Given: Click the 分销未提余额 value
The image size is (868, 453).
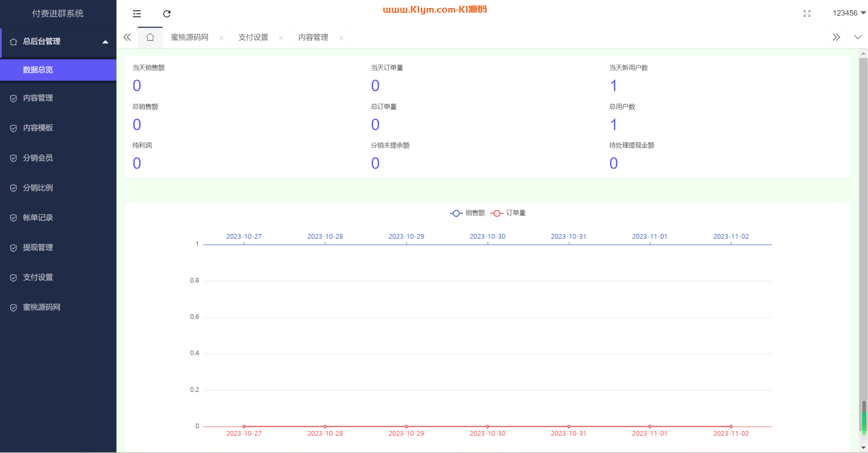Looking at the screenshot, I should pos(375,163).
